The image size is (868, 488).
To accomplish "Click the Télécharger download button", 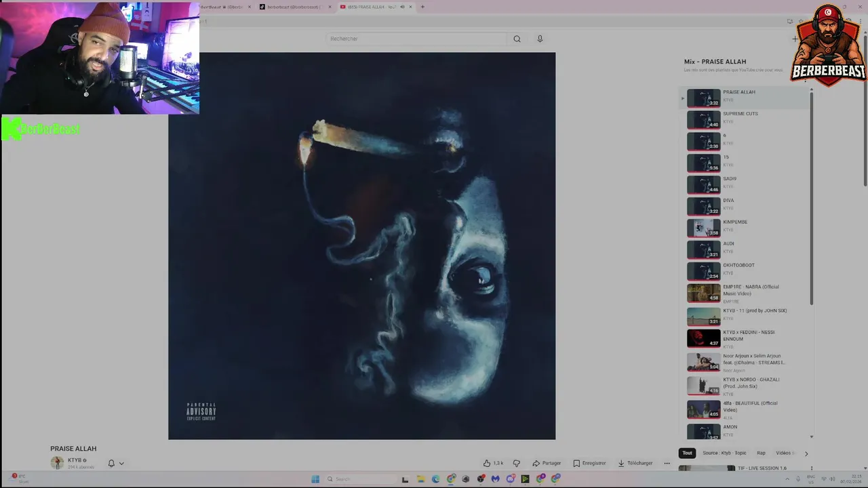I will tap(635, 463).
